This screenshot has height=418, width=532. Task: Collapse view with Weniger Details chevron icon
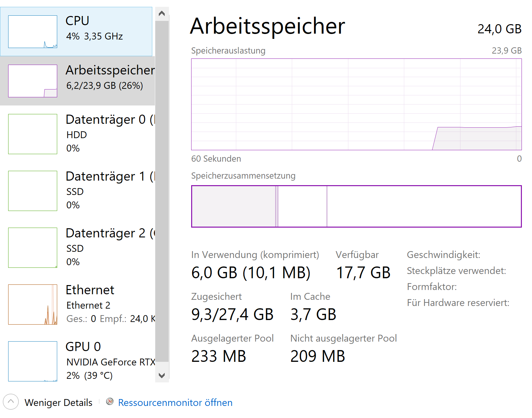(x=11, y=402)
